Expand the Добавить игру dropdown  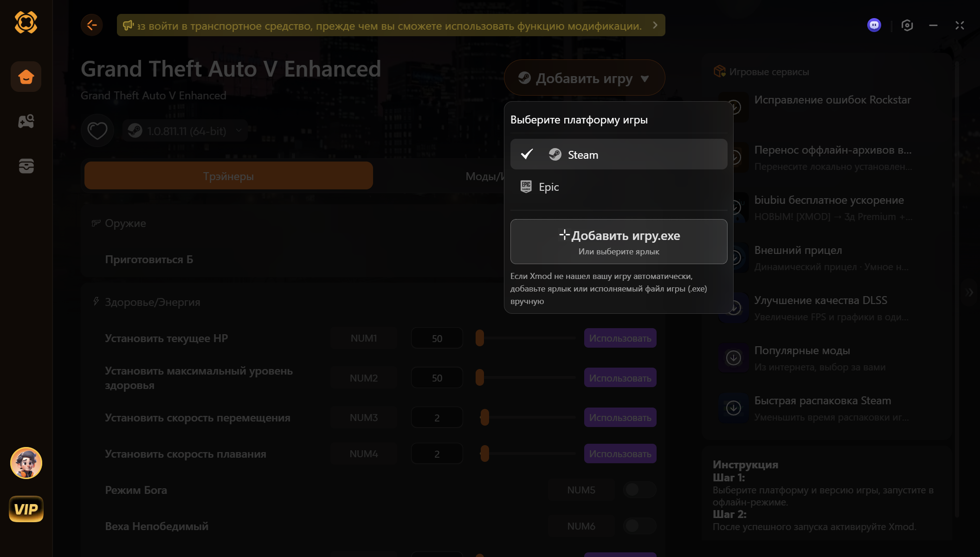(584, 78)
